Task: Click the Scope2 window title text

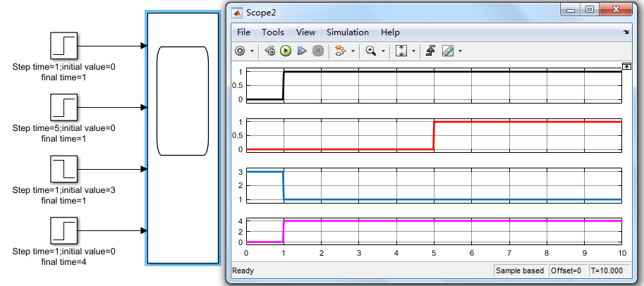Action: (261, 12)
